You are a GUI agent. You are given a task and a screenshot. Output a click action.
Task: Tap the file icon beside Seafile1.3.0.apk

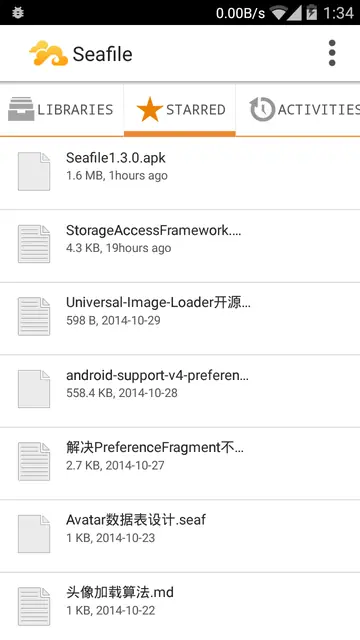[34, 171]
